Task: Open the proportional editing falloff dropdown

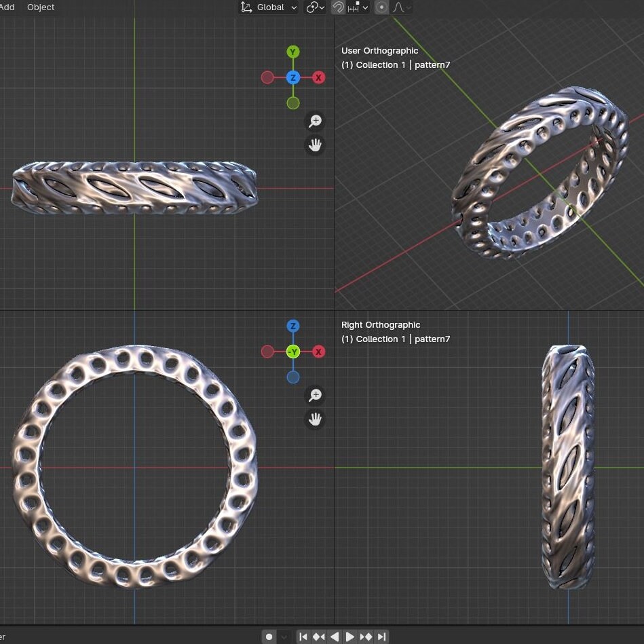Action: [x=401, y=7]
